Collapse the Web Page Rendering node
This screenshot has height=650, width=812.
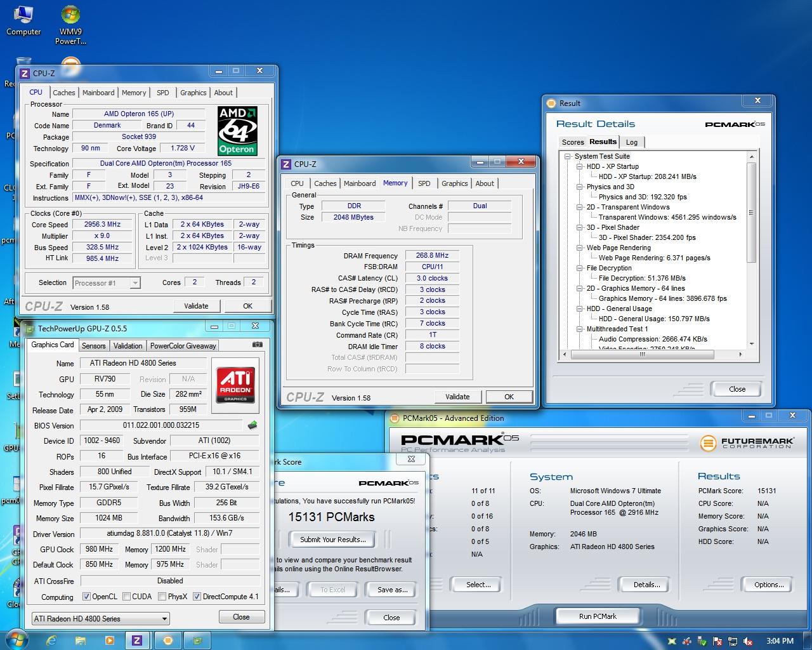click(579, 248)
